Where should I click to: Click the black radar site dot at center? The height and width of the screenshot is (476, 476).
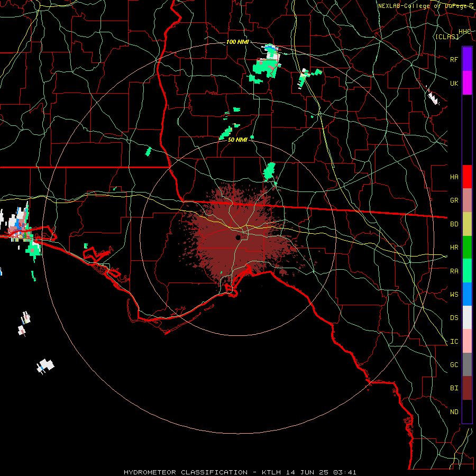[238, 237]
